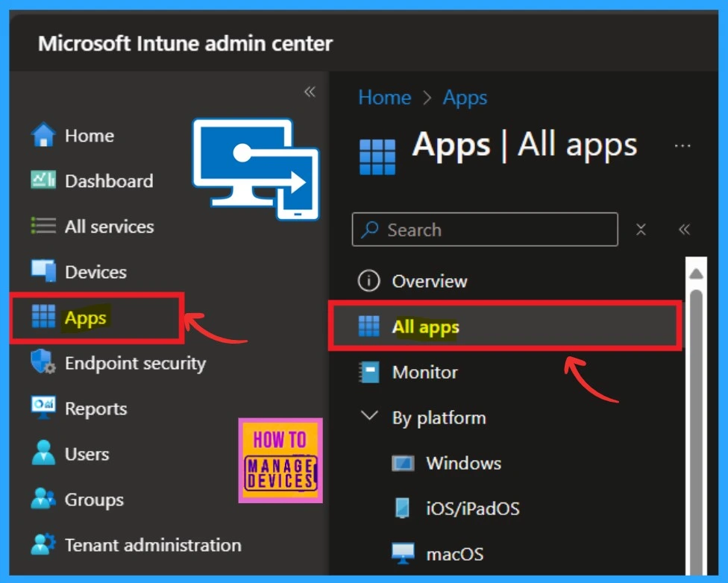728x583 pixels.
Task: Open the Users label in the sidebar
Action: coord(87,454)
